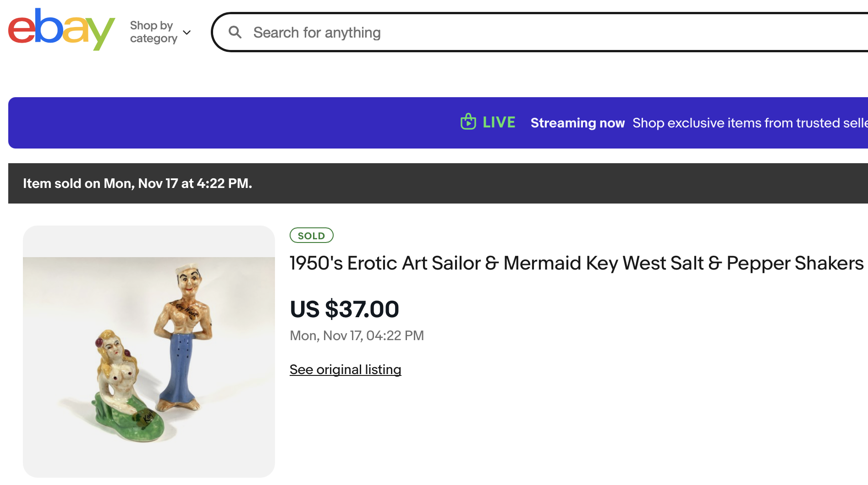Image resolution: width=868 pixels, height=485 pixels.
Task: Click the Item sold on Mon banner
Action: (x=137, y=183)
